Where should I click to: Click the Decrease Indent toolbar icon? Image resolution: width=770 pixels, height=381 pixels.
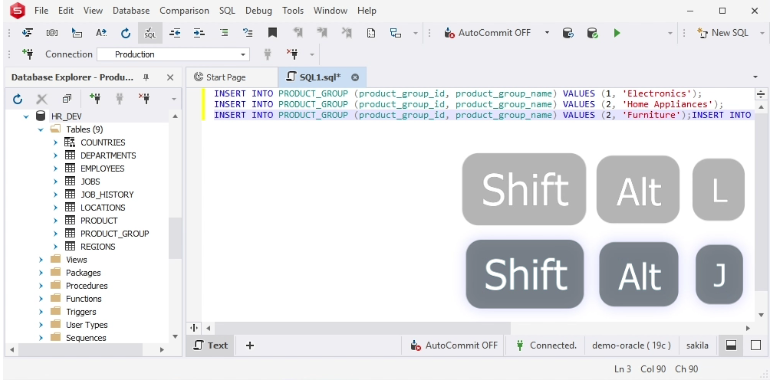tap(175, 33)
